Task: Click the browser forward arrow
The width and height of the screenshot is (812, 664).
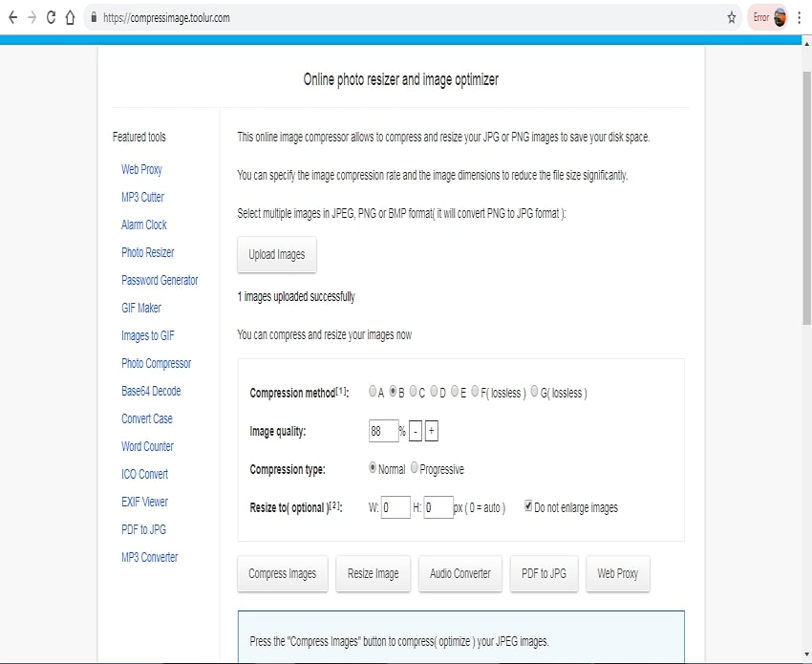Action: (32, 17)
